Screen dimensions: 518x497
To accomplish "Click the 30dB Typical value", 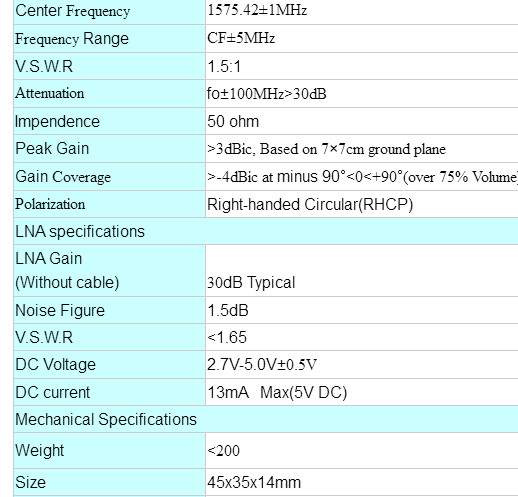I will 251,282.
